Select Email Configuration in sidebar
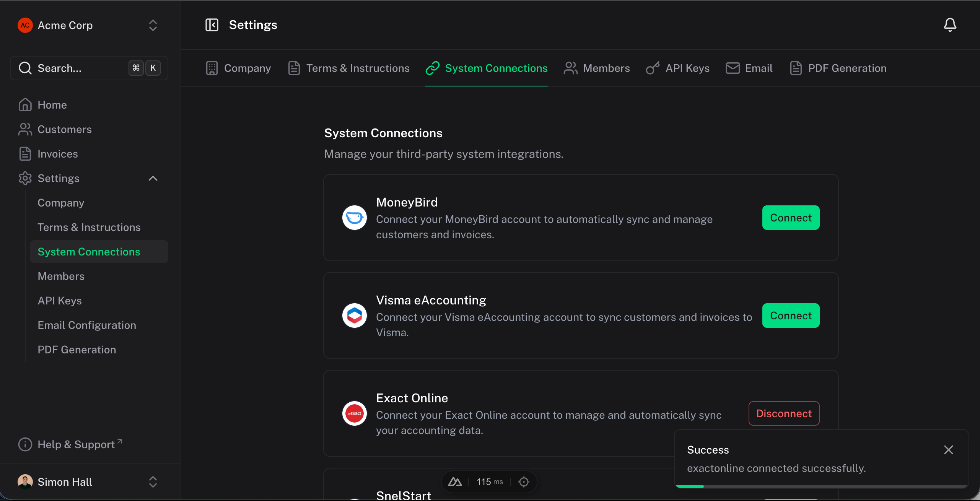The width and height of the screenshot is (980, 501). tap(99, 325)
